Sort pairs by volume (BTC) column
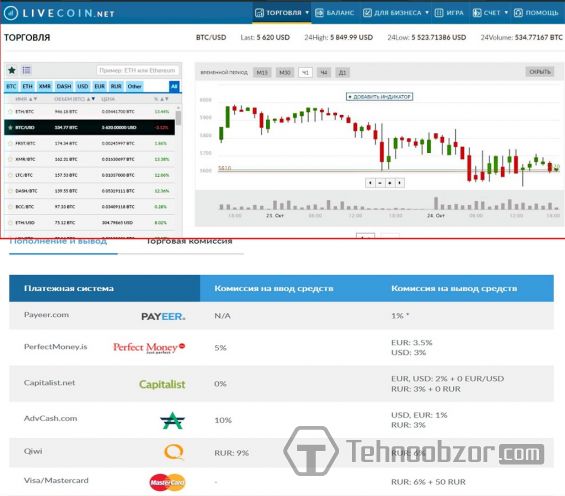This screenshot has width=565, height=496. [x=75, y=99]
